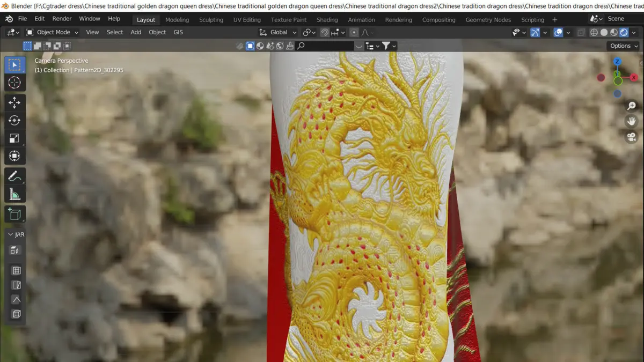Click select mode 'subtract selection' icon
Viewport: 644px width, 362px height.
47,46
